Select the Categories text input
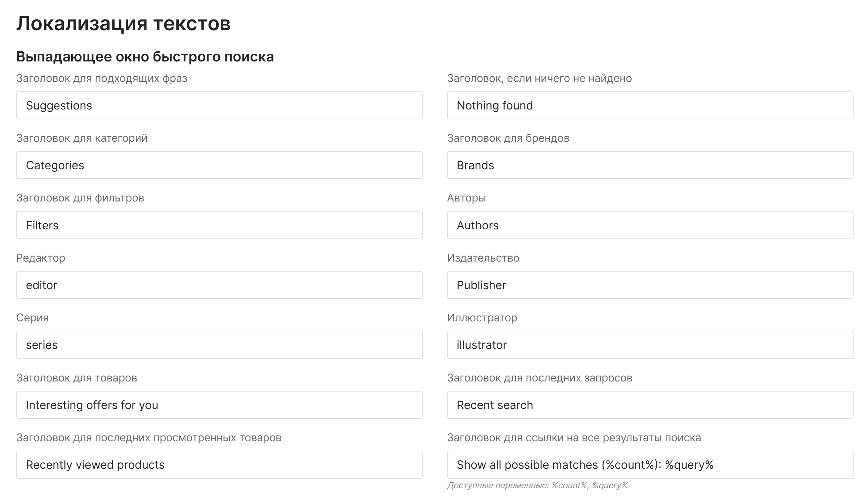Image resolution: width=868 pixels, height=499 pixels. click(x=219, y=165)
